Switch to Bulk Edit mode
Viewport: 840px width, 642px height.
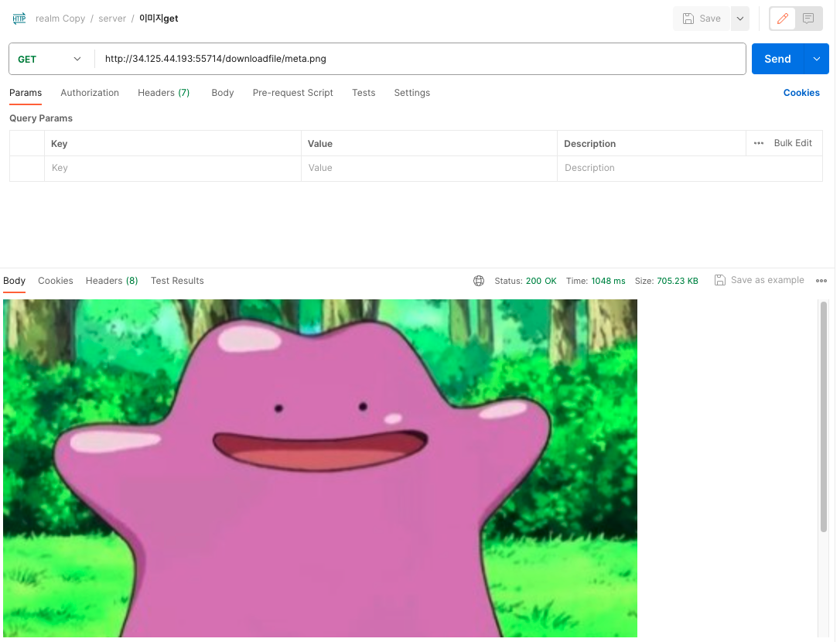[x=793, y=143]
